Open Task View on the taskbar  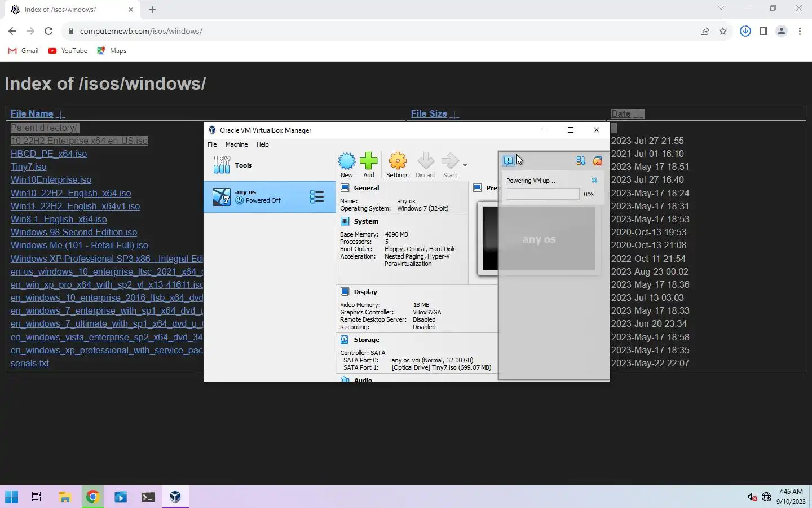[x=37, y=497]
